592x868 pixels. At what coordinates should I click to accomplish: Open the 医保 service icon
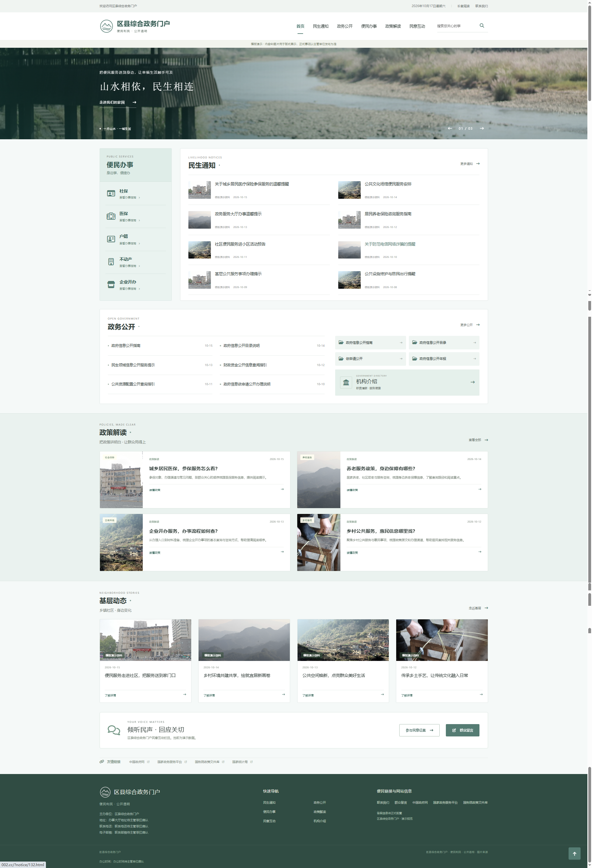coord(111,216)
